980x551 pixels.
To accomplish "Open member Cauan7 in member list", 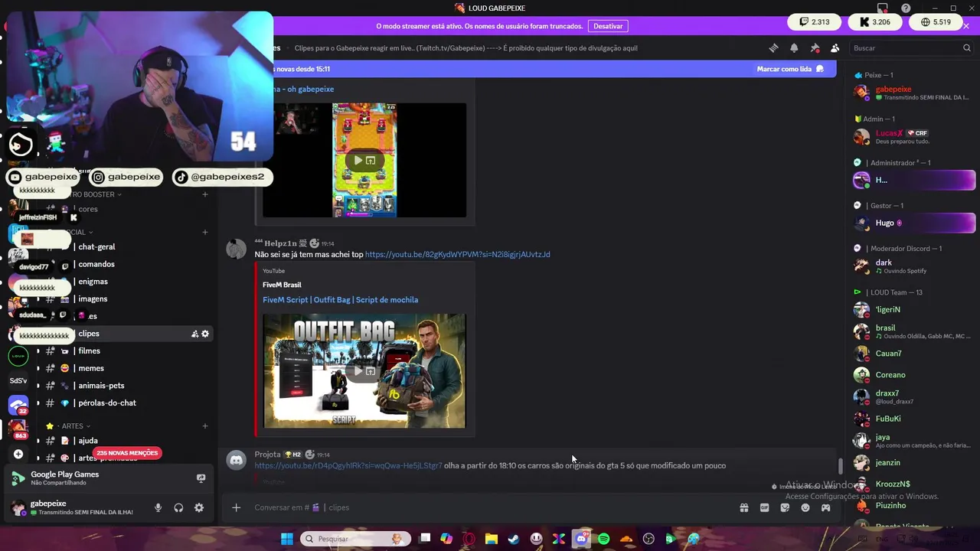I will click(x=914, y=354).
